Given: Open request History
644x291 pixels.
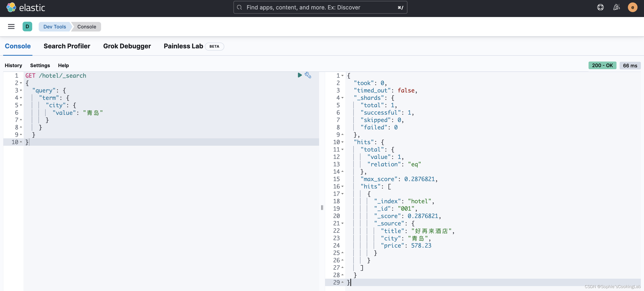Looking at the screenshot, I should point(13,65).
